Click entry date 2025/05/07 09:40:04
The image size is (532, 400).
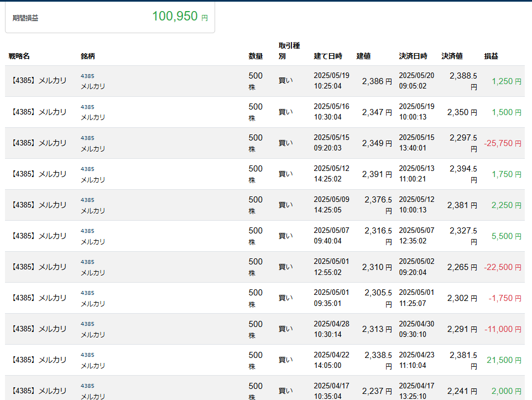(331, 235)
